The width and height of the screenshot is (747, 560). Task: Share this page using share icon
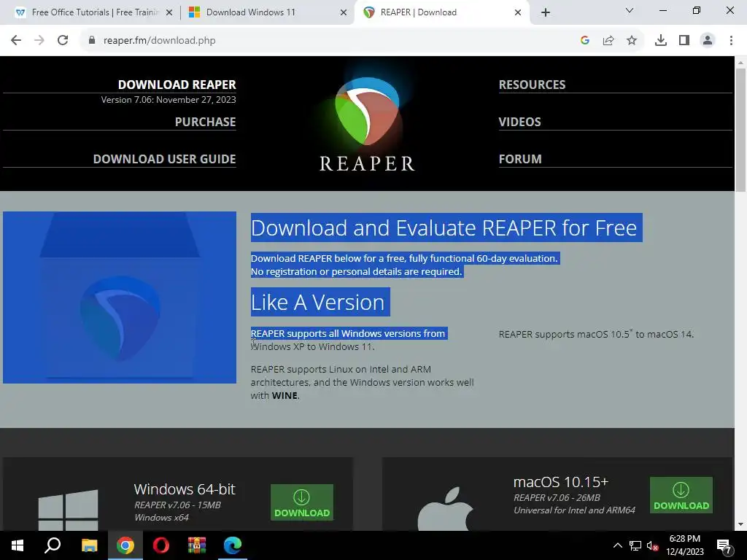coord(608,41)
